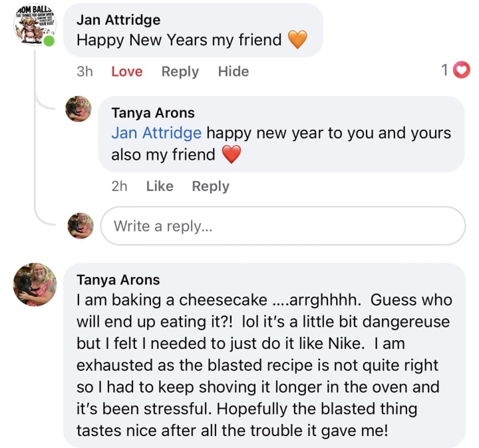Open Tanya Arons' name on cheesecake comment

(118, 280)
